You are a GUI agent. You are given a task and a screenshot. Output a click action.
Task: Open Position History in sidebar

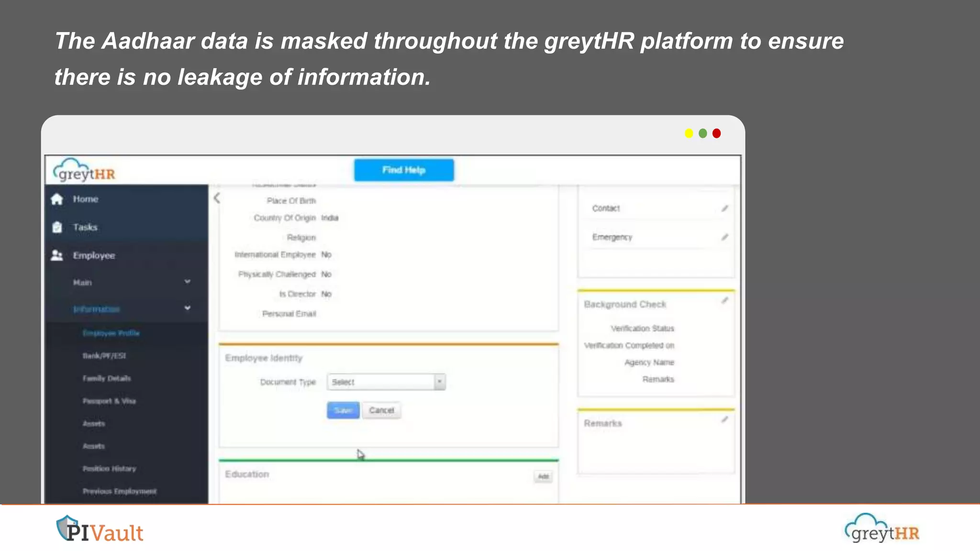coord(109,469)
